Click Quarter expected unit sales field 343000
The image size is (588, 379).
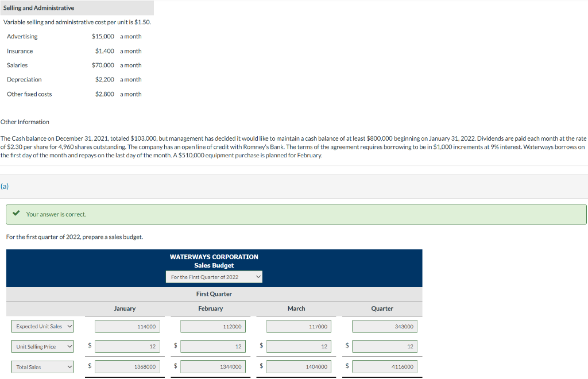pyautogui.click(x=384, y=326)
